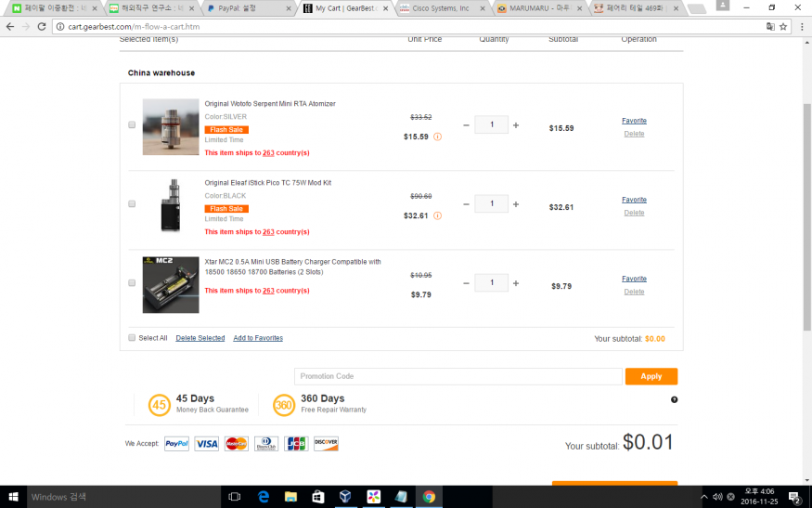Click the 45 Days guarantee badge icon
This screenshot has height=508, width=812.
[x=159, y=405]
